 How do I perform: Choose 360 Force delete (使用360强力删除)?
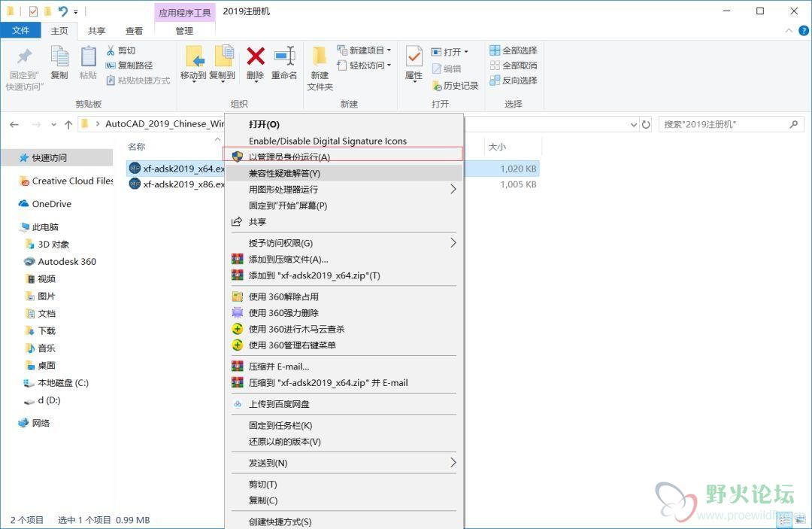(x=344, y=313)
